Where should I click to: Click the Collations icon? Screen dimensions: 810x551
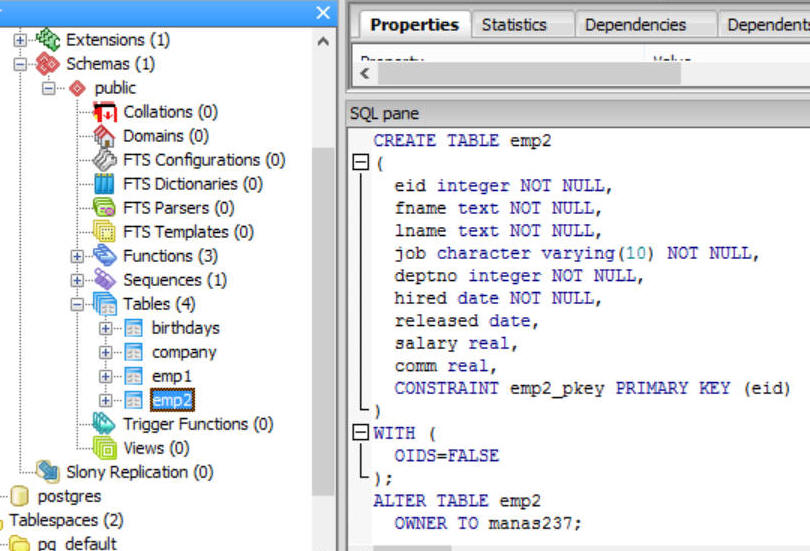105,112
